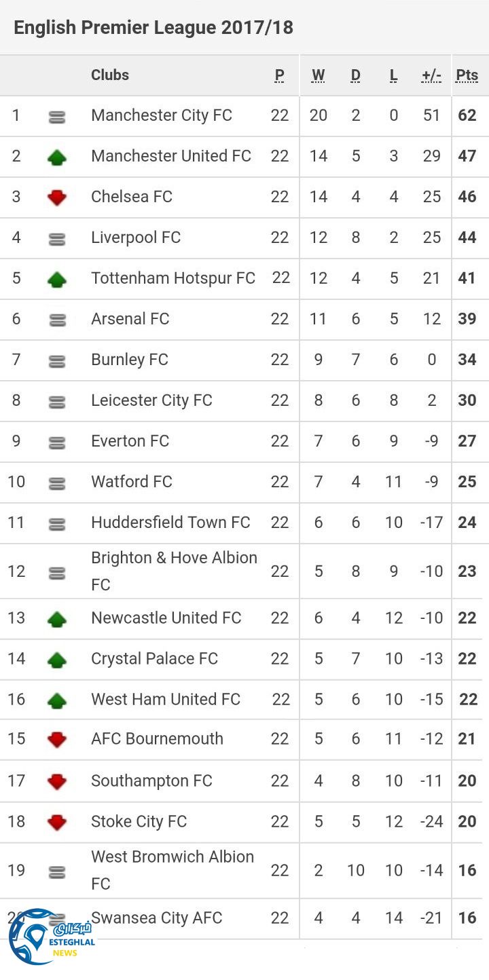The width and height of the screenshot is (489, 980).
Task: Select the P played column header
Action: point(280,75)
